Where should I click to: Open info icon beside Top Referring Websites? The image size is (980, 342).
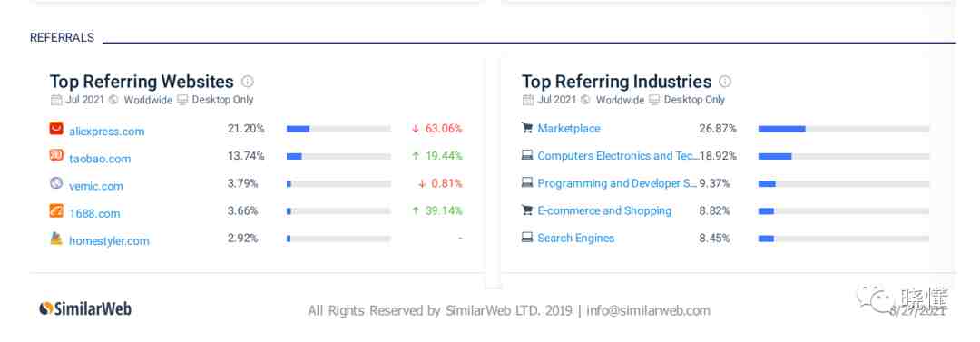point(248,82)
